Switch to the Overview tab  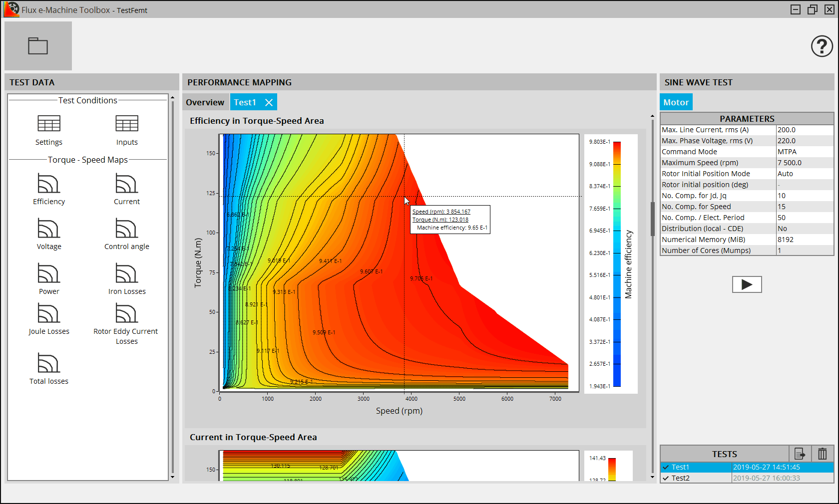[205, 102]
